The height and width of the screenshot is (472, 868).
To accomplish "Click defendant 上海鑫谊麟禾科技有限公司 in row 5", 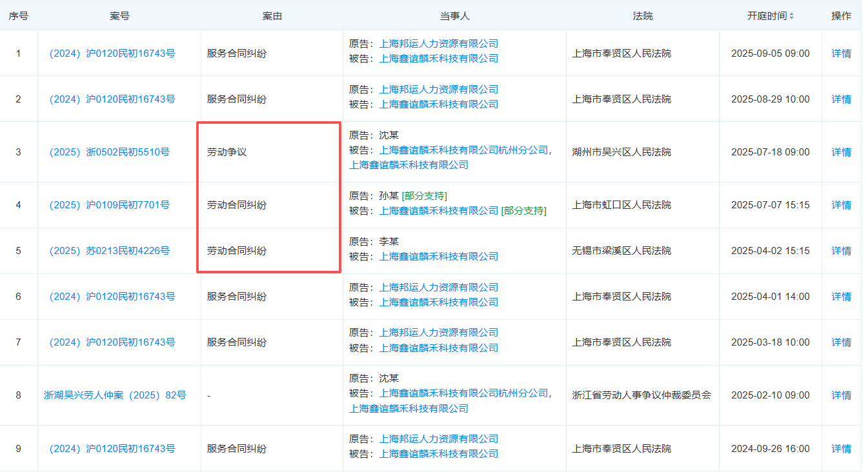I will (x=439, y=257).
